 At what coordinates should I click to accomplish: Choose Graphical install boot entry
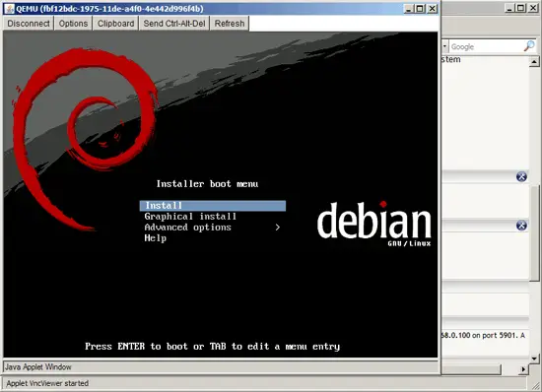(x=190, y=217)
